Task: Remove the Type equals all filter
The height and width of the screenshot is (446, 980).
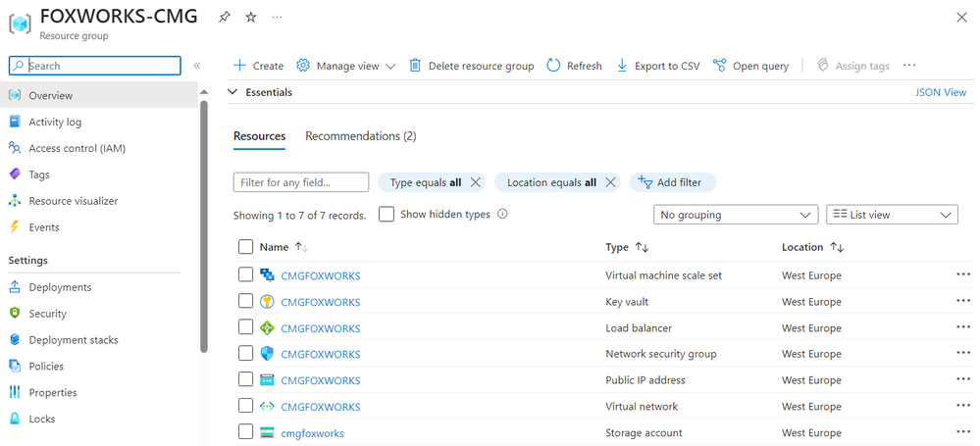Action: (x=475, y=182)
